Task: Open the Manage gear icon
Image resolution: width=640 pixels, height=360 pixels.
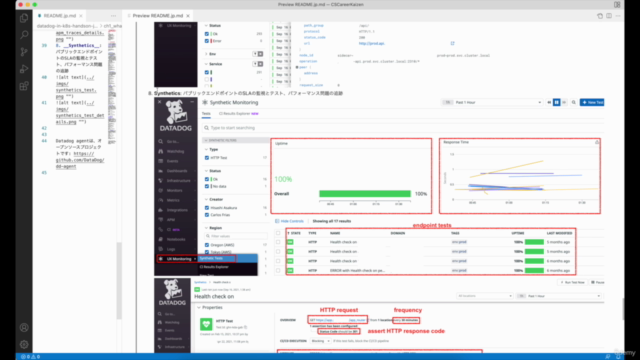Action: [x=24, y=344]
